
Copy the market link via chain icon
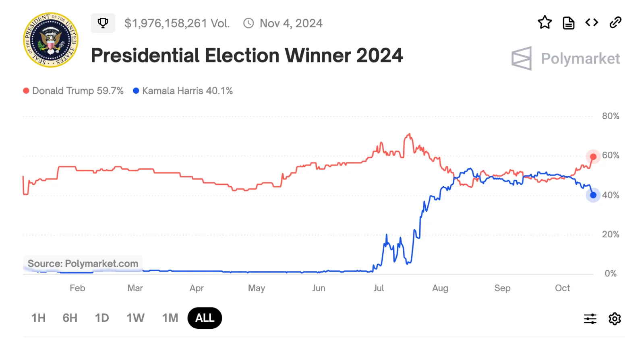pyautogui.click(x=615, y=23)
